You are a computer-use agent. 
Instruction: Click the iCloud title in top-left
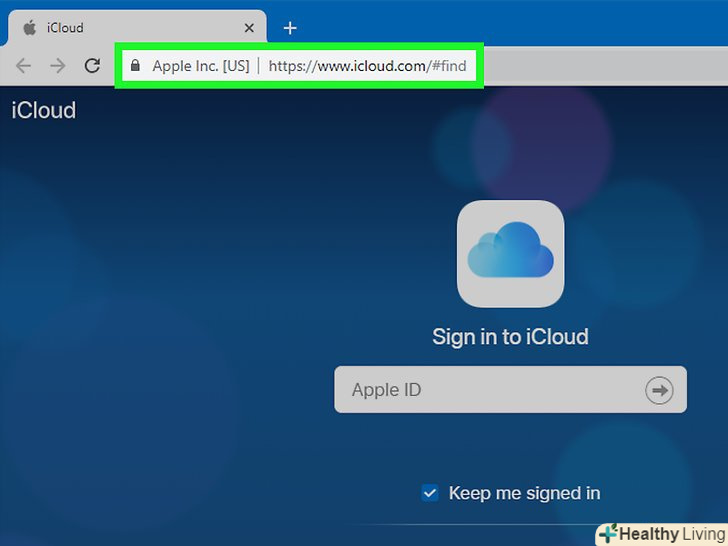coord(44,110)
